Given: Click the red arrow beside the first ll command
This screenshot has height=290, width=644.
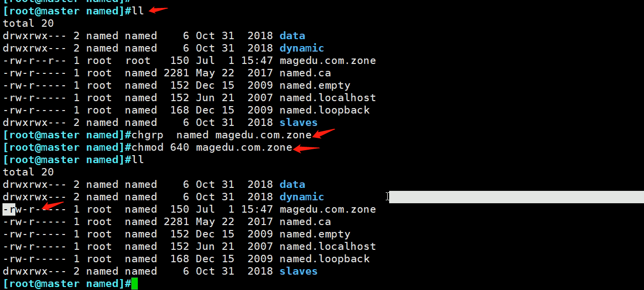Looking at the screenshot, I should [x=158, y=10].
